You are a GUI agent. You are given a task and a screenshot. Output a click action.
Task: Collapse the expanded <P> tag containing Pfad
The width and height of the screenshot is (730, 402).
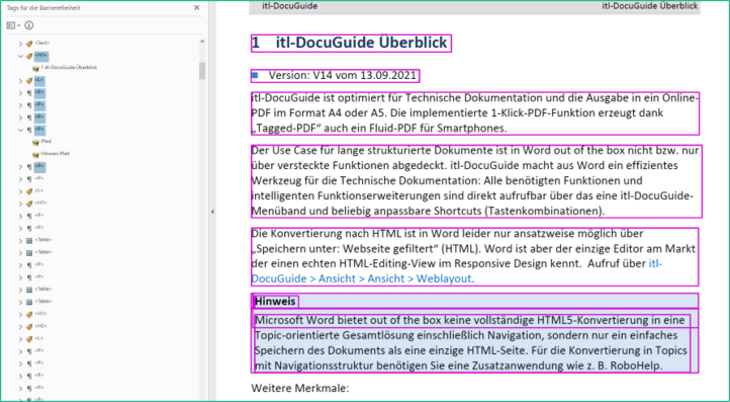coord(20,130)
